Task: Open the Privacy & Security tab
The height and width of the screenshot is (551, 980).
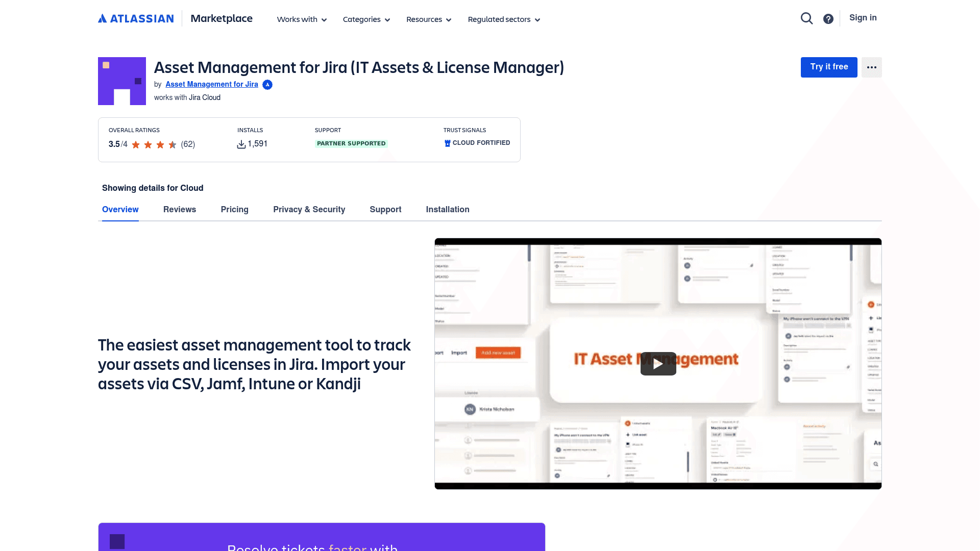Action: (309, 209)
